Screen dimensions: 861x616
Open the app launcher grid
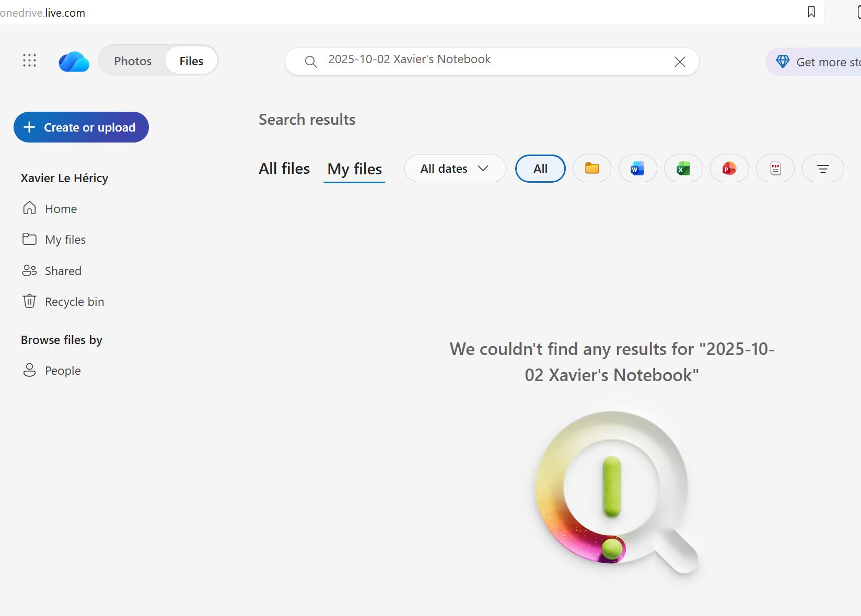click(x=30, y=61)
